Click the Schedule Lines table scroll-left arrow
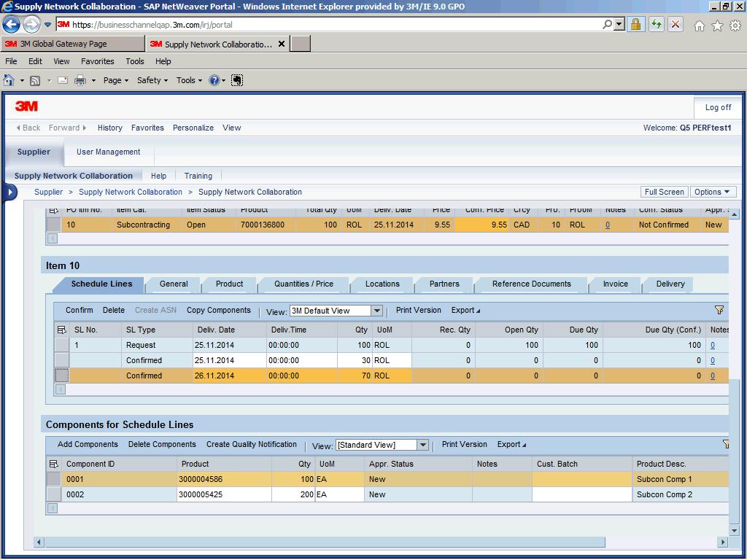The image size is (747, 560). click(x=61, y=389)
